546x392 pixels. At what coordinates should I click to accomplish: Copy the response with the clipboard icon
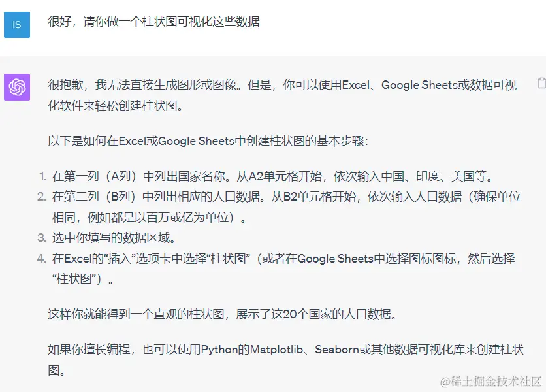tap(541, 83)
